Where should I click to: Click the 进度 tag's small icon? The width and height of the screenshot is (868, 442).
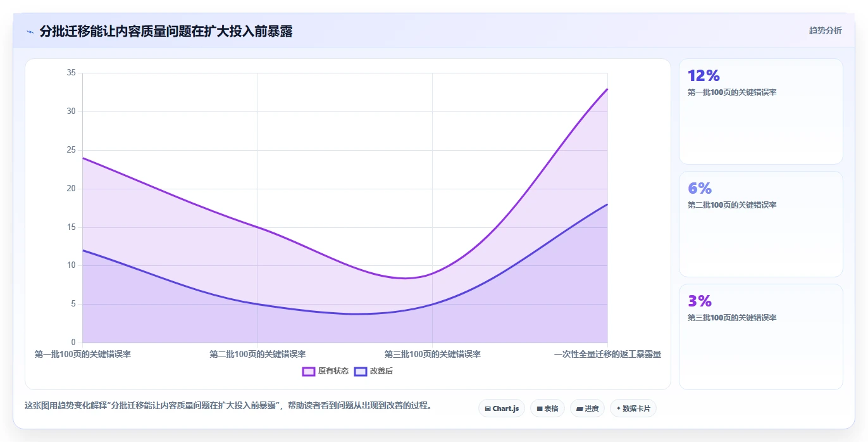pyautogui.click(x=580, y=409)
